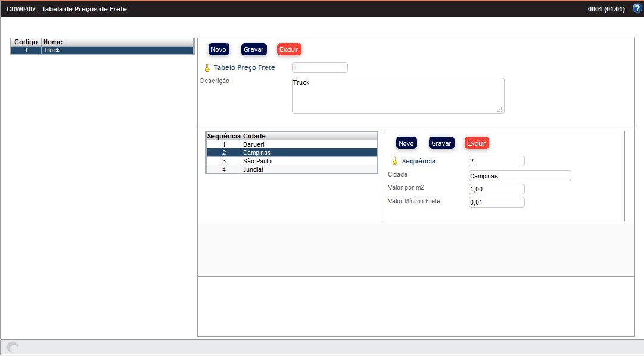The width and height of the screenshot is (644, 356).
Task: Create a new city entry with lower Novo
Action: [406, 143]
